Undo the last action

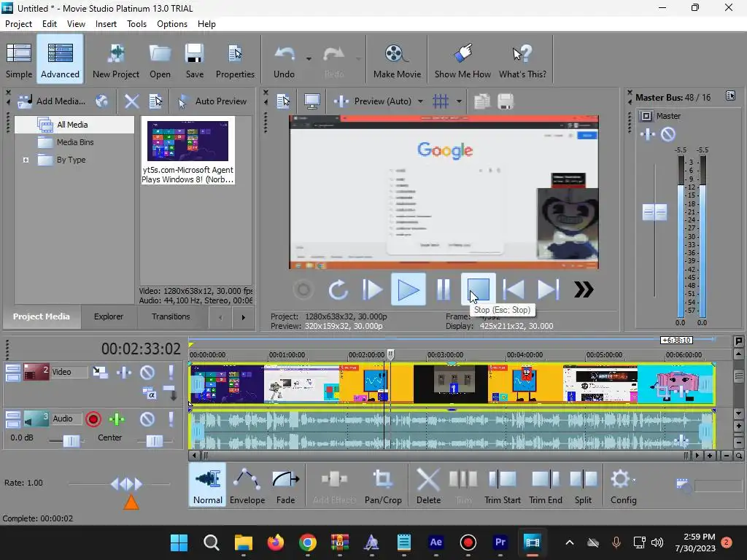[x=285, y=60]
